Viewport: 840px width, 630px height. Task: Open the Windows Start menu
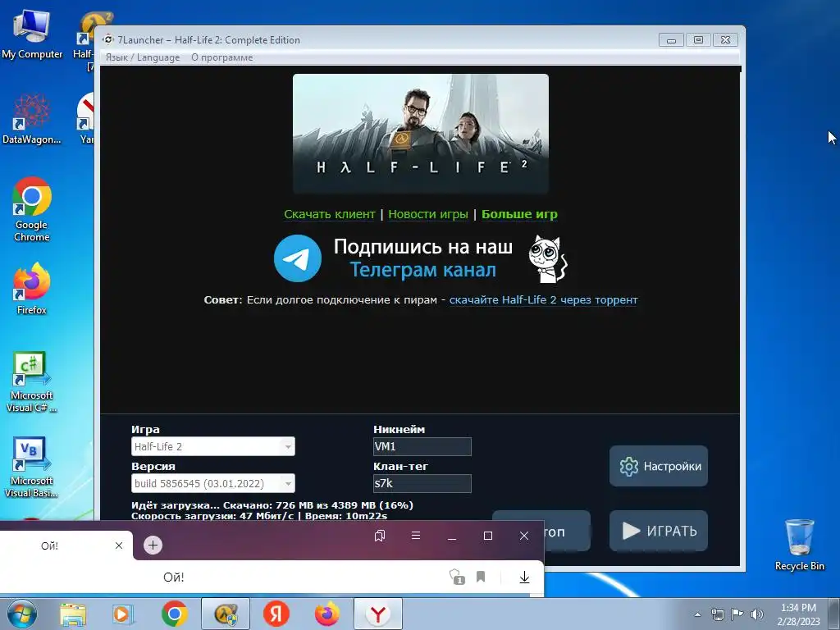coord(22,614)
